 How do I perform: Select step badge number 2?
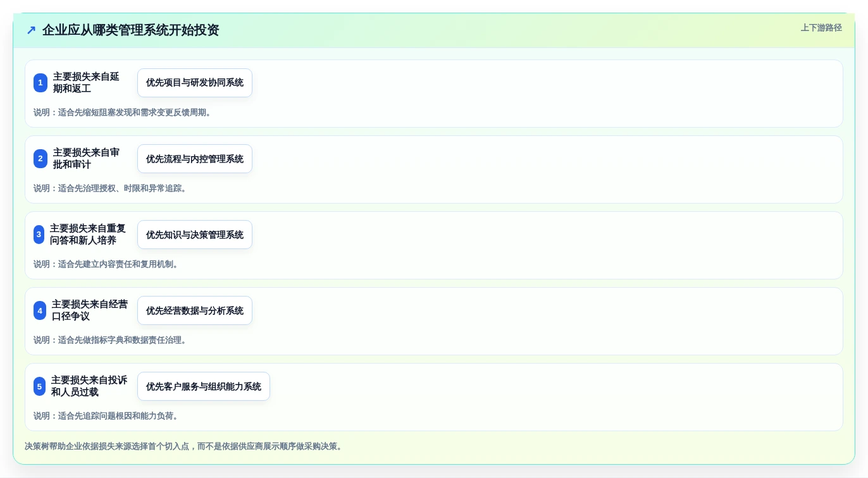40,159
